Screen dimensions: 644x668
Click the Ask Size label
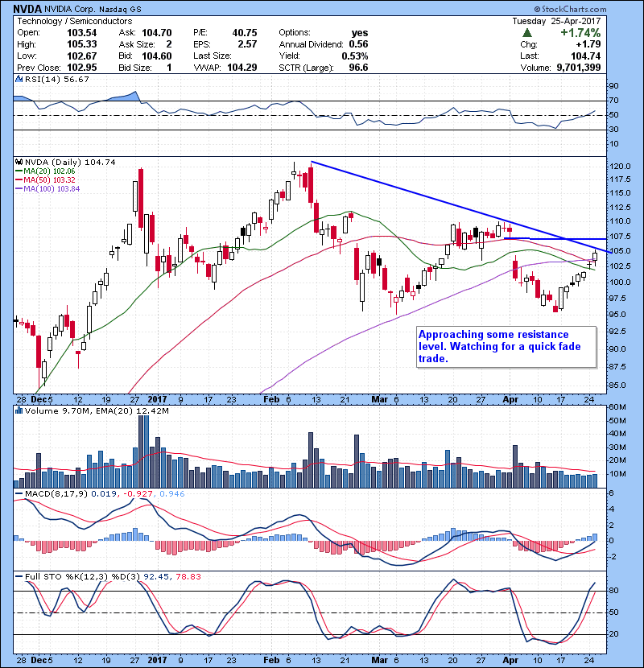(x=137, y=44)
